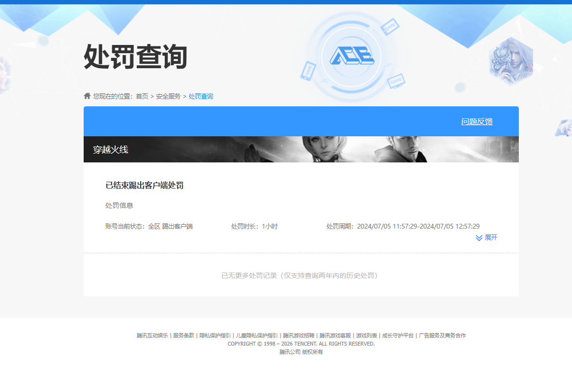
Task: Click the 腾讯公司 版权所有 text
Action: coord(301,352)
